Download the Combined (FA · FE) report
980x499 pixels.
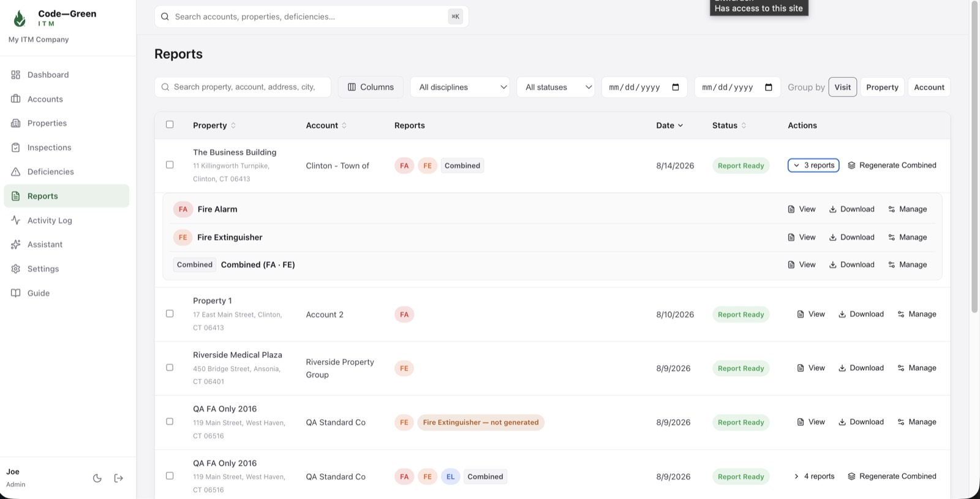(x=851, y=265)
